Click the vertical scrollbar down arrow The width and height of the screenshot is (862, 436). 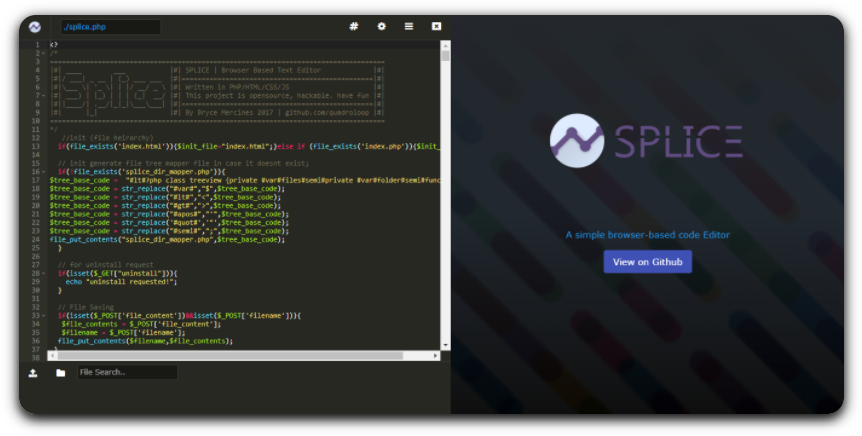tap(445, 346)
